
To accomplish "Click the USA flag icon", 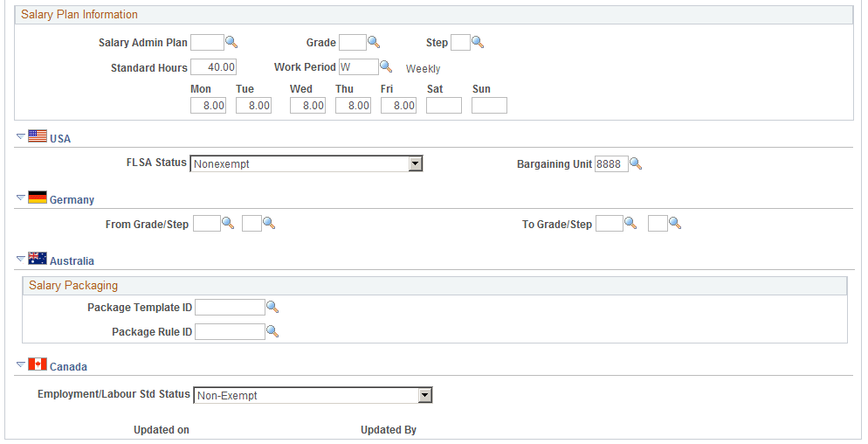I will 38,135.
